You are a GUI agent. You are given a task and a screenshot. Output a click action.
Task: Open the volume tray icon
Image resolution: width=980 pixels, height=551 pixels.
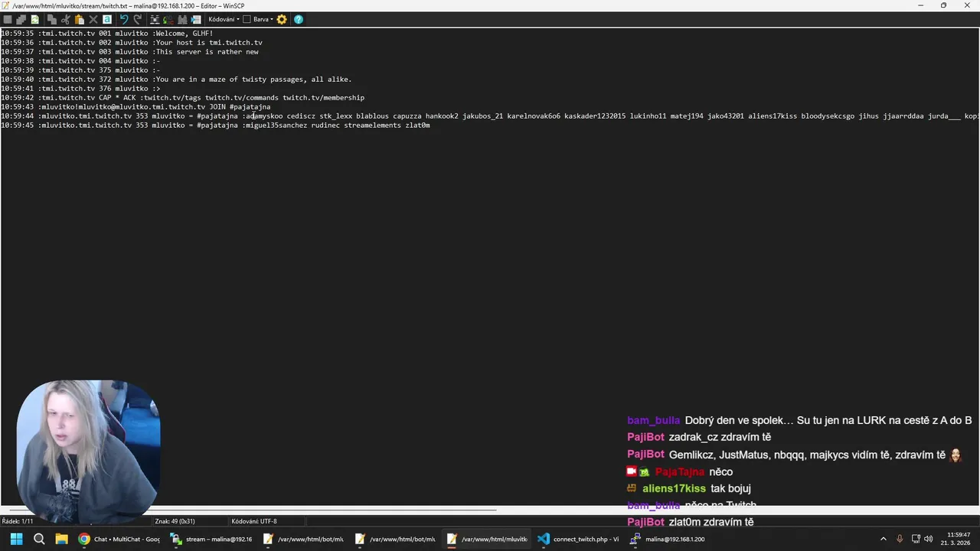click(928, 539)
